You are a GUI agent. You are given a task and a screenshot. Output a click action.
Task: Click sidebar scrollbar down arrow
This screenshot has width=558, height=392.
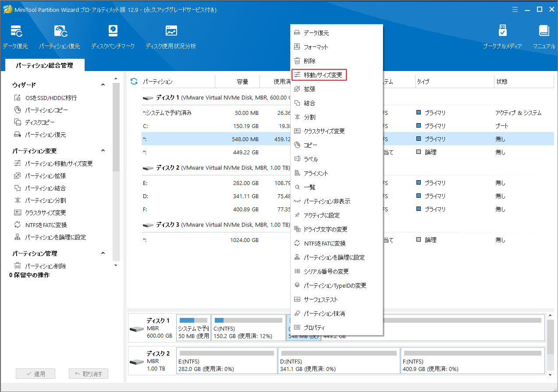(116, 265)
